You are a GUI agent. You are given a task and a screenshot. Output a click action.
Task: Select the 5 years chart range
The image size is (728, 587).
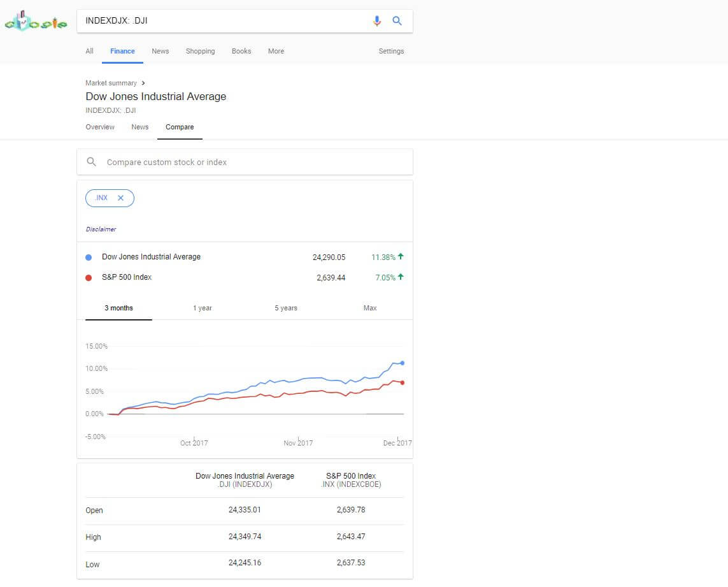point(286,308)
